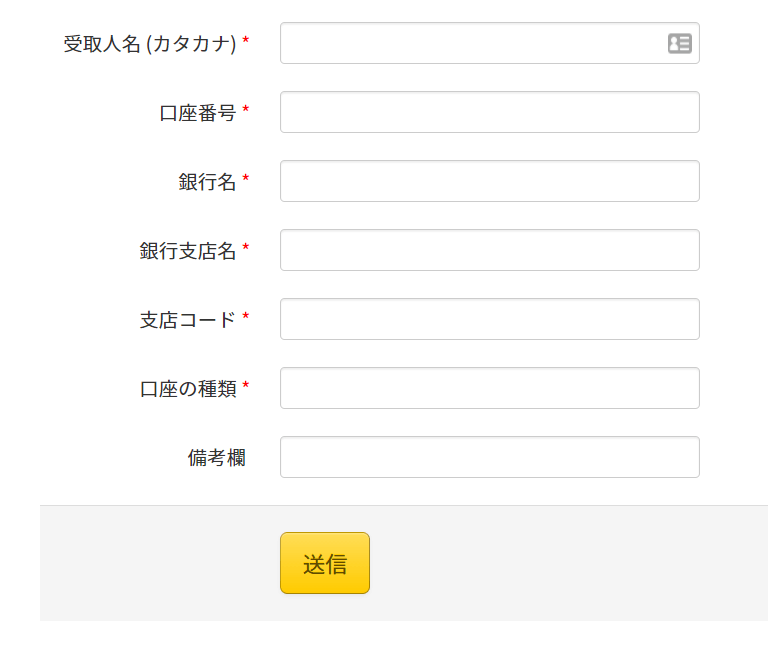Click the contact card autofill icon
Viewport: 768px width, 647px height.
679,43
